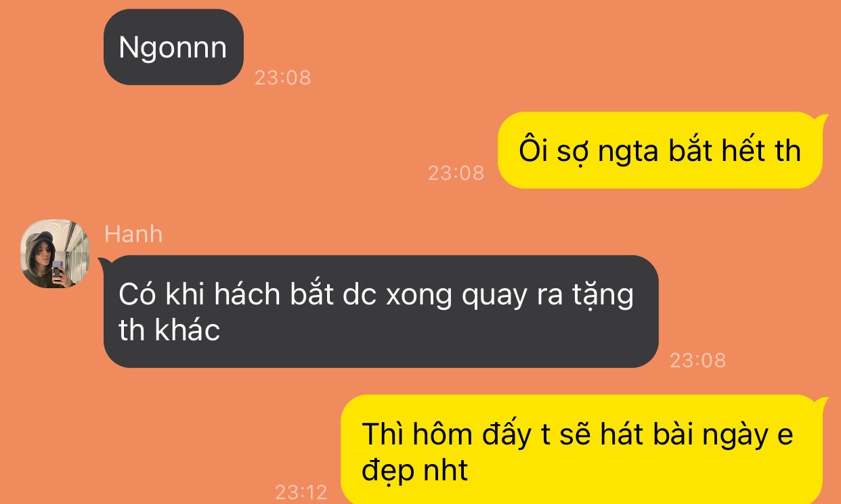Viewport: 841px width, 504px height.
Task: Click the 23:08 timestamp beside "Ôi sợ ngta" message
Action: [456, 173]
